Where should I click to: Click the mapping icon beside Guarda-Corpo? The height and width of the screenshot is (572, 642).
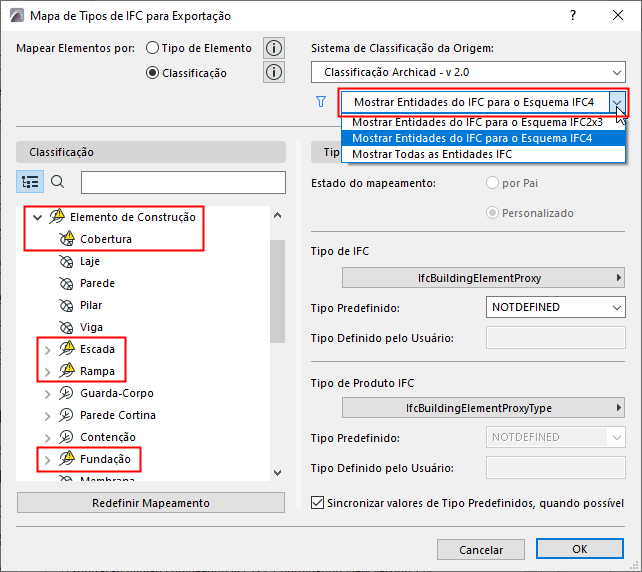[66, 393]
